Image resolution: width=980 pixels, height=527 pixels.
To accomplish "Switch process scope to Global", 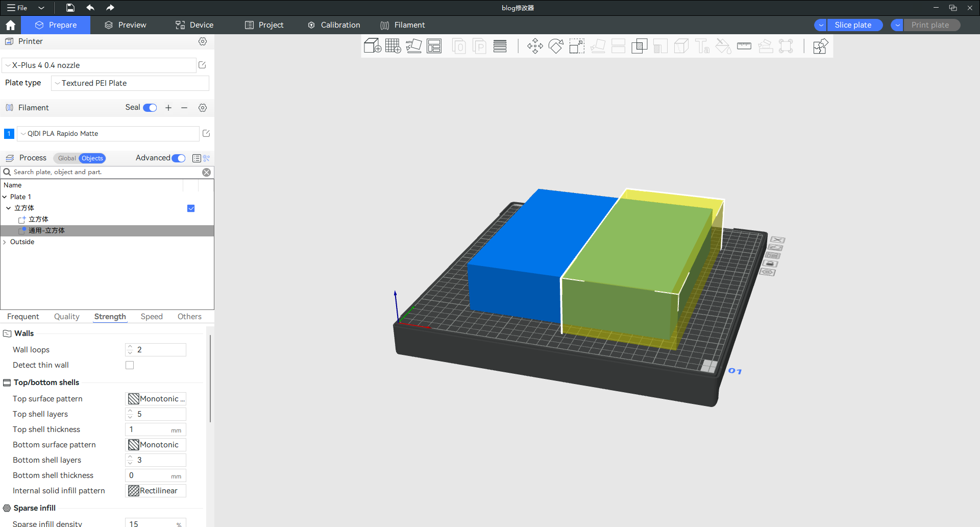I will [x=66, y=158].
